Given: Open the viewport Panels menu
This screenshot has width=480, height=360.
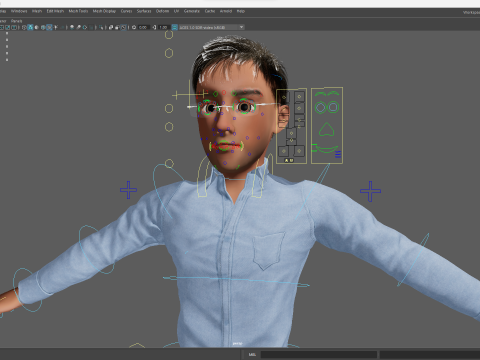Looking at the screenshot, I should [x=17, y=21].
